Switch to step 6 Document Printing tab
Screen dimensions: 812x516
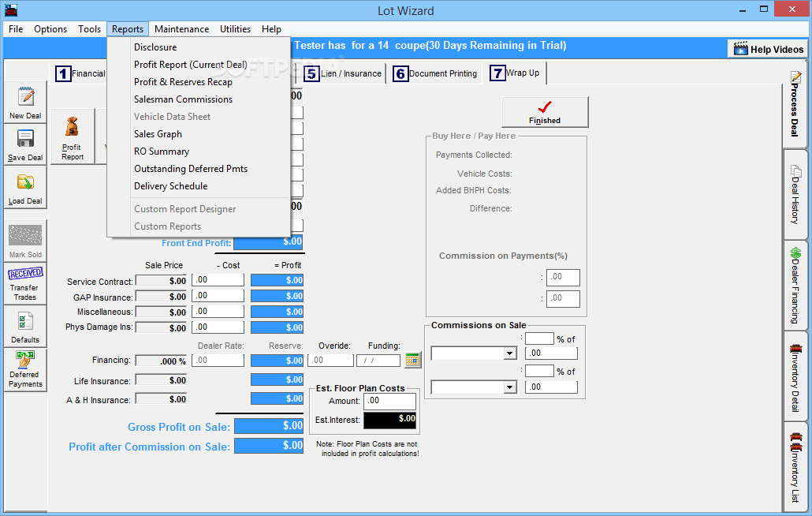pos(435,73)
